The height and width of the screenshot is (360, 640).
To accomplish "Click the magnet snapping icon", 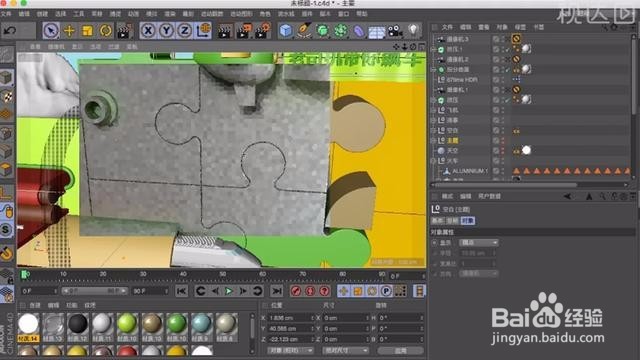I will [x=7, y=253].
